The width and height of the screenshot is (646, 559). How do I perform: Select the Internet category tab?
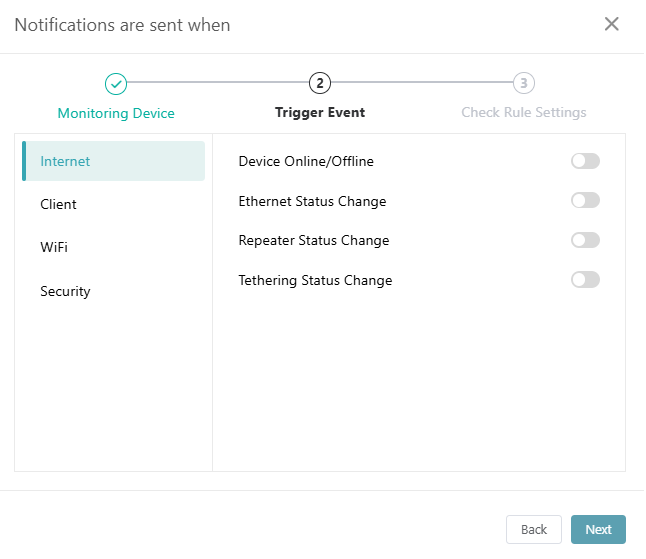point(114,161)
